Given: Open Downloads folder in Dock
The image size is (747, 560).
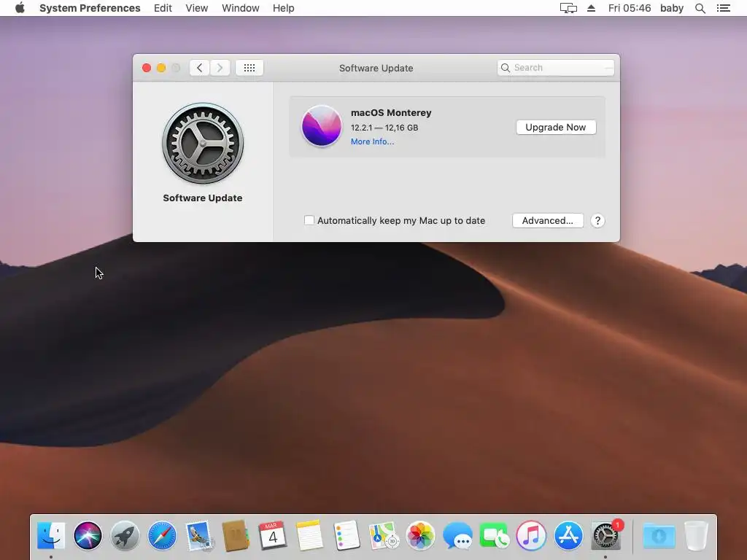Looking at the screenshot, I should (659, 535).
